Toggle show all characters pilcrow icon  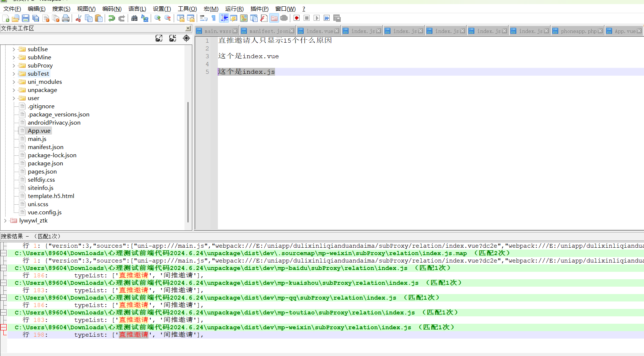click(x=213, y=18)
